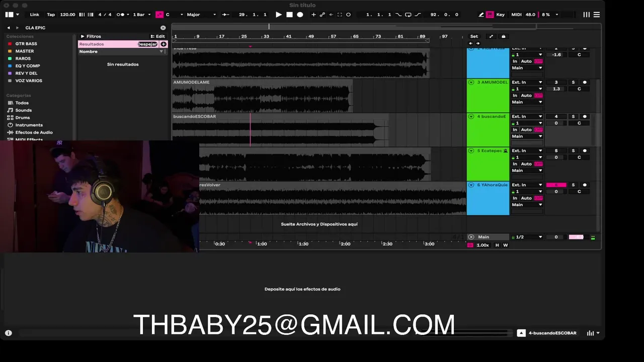The width and height of the screenshot is (644, 362).
Task: Open the CPU load 8 % dropdown
Action: [x=549, y=15]
